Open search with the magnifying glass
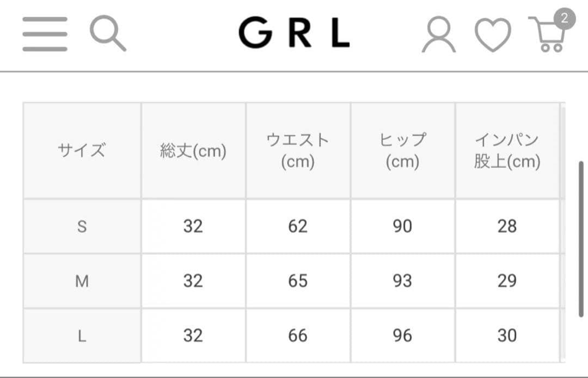The height and width of the screenshot is (378, 588). pos(108,34)
